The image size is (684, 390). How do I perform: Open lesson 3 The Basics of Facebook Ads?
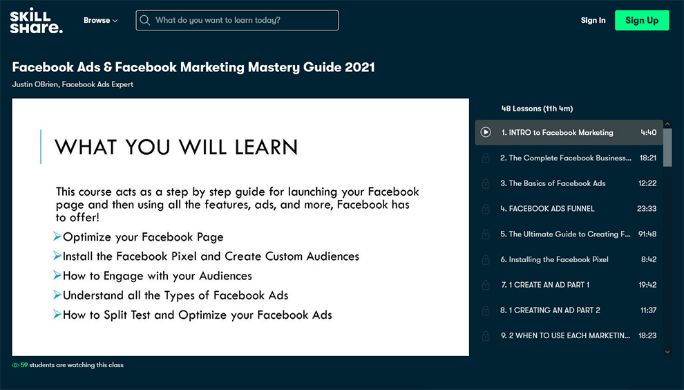coord(569,183)
